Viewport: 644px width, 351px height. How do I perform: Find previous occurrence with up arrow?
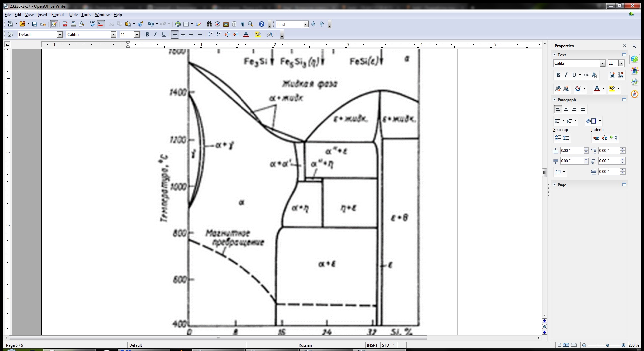[x=322, y=24]
